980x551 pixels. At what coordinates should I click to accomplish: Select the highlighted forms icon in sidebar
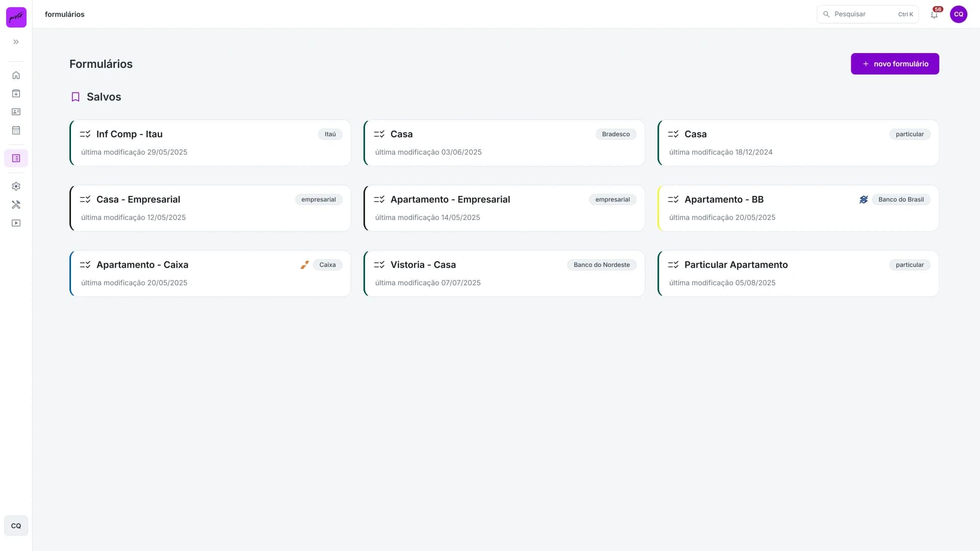tap(16, 158)
